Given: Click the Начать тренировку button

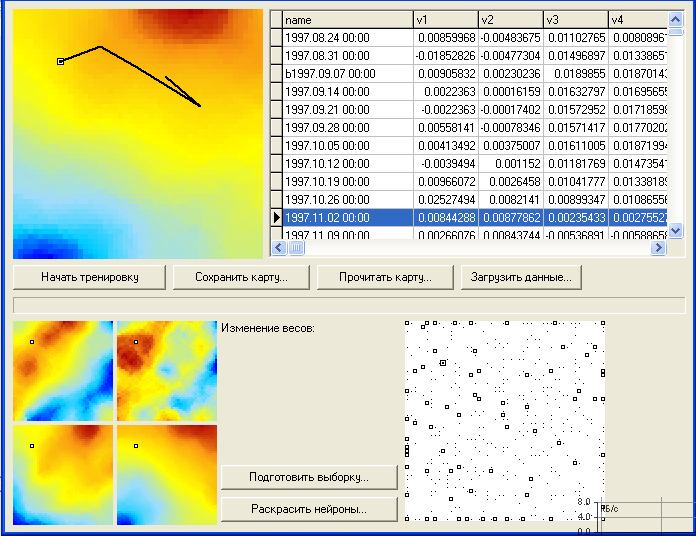Looking at the screenshot, I should click(x=90, y=277).
